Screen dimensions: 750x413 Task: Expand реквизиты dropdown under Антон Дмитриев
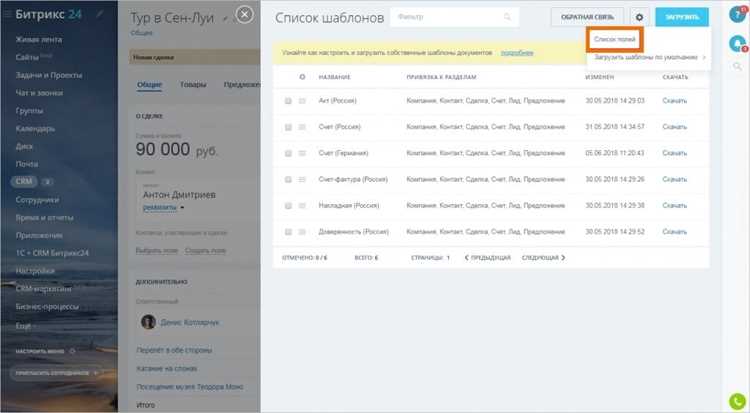182,208
